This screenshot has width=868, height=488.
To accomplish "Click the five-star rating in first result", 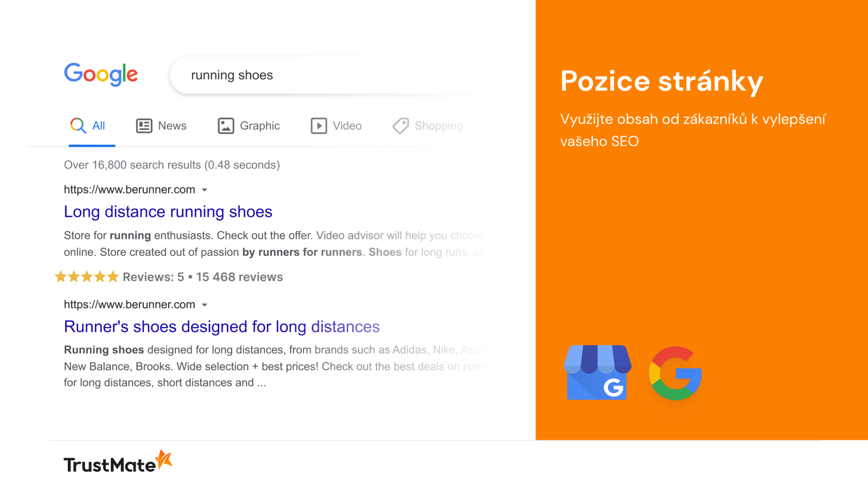I will pyautogui.click(x=87, y=277).
